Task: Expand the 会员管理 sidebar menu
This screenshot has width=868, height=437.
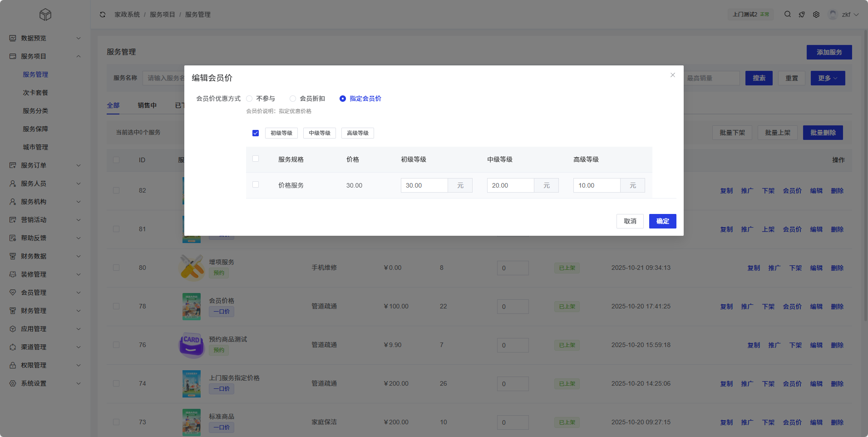Action: [45, 293]
